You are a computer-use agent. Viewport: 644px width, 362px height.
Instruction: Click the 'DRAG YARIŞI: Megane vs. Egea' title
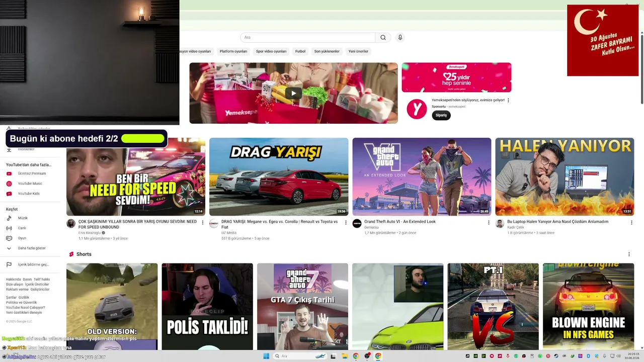pyautogui.click(x=279, y=224)
